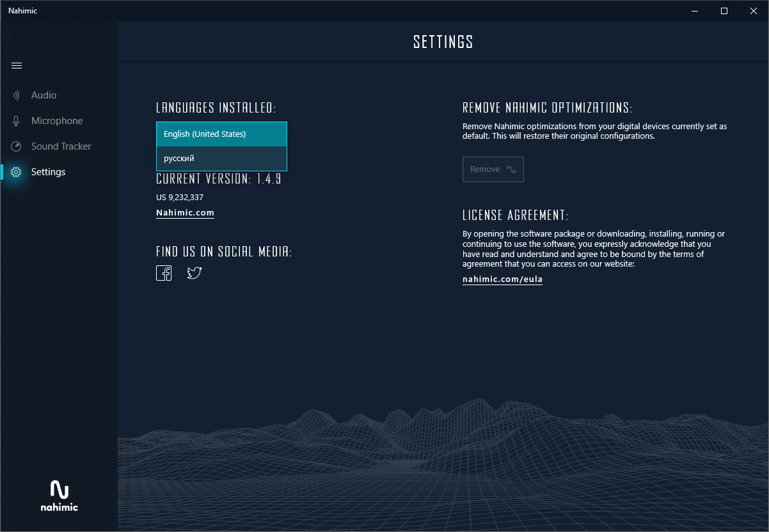This screenshot has height=532, width=769.
Task: Open the Nahimic.com link
Action: [x=185, y=213]
